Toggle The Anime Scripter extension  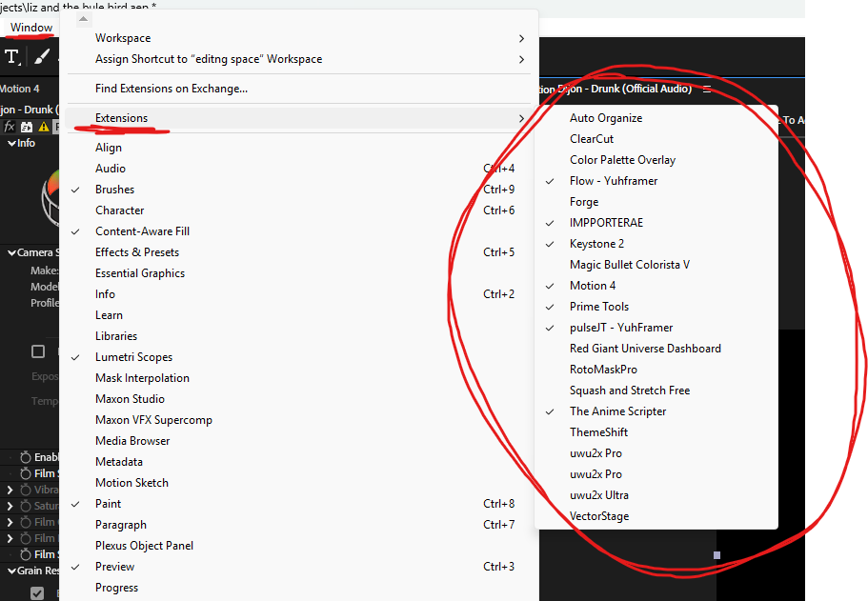pyautogui.click(x=656, y=411)
